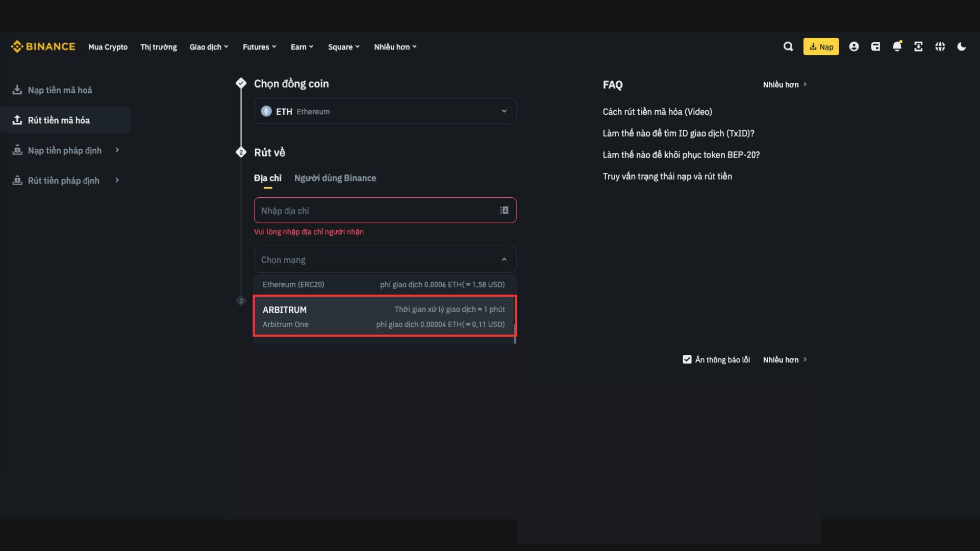The width and height of the screenshot is (980, 551).
Task: Open the khôi phục token BEP-20 FAQ link
Action: [681, 154]
